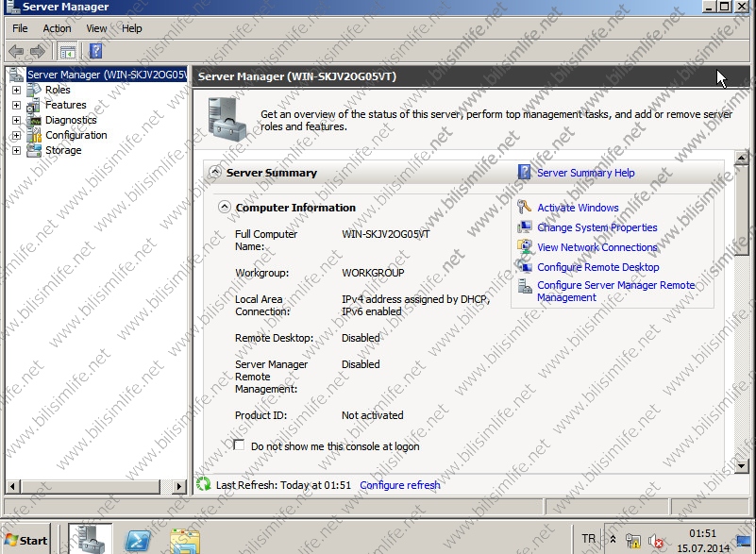The image size is (756, 554).
Task: Open the Help menu
Action: (x=131, y=28)
